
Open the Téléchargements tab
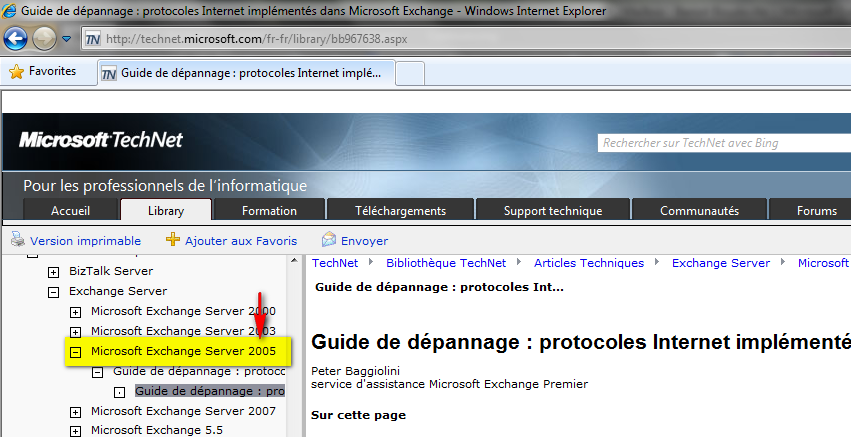tap(401, 211)
